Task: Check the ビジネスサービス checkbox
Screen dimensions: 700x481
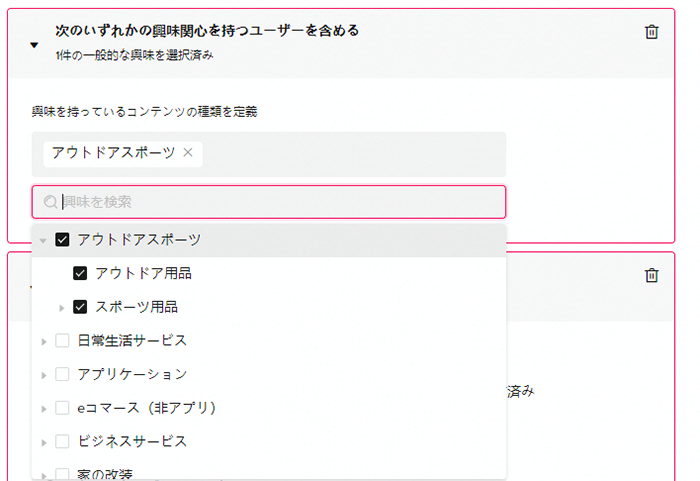Action: (62, 441)
